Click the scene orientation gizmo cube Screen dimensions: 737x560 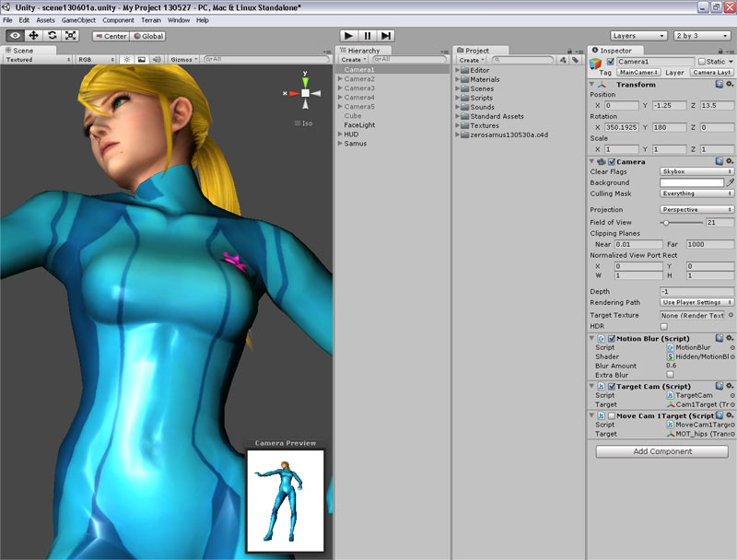(306, 93)
